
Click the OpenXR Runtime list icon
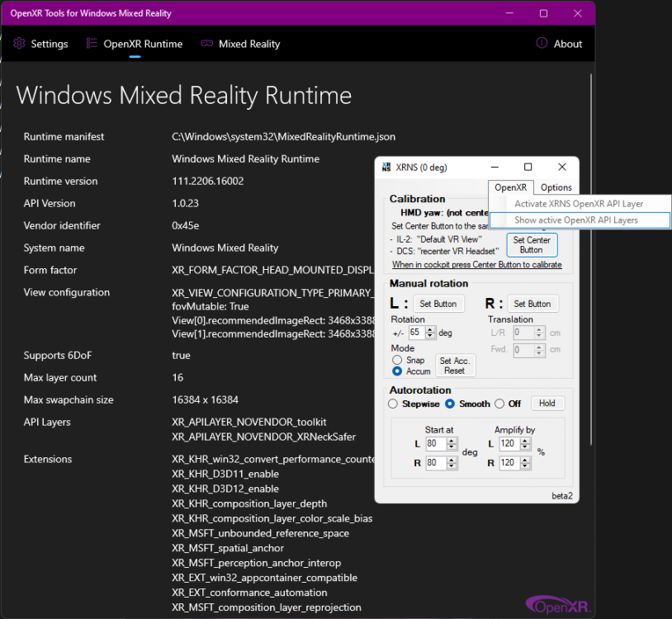coord(92,44)
